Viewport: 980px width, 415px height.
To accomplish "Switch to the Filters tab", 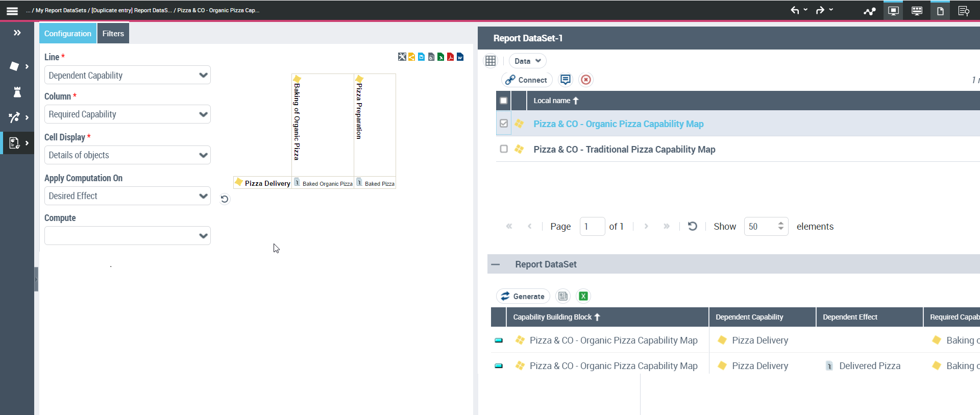I will tap(113, 34).
